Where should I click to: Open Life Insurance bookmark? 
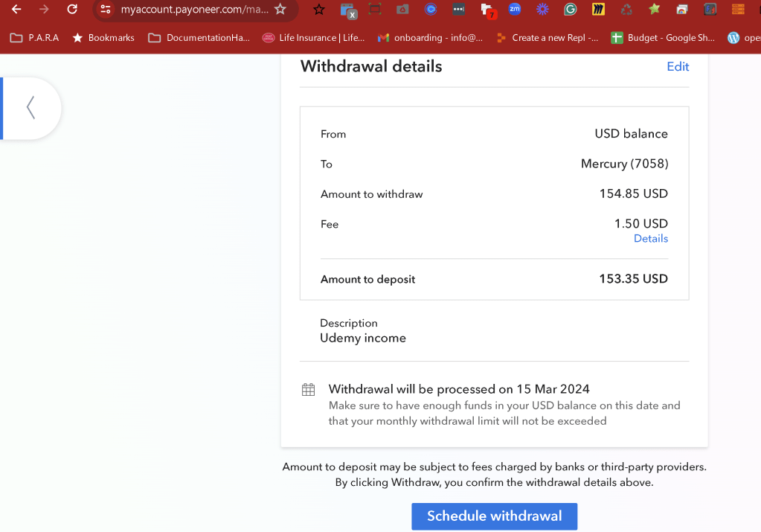(x=313, y=38)
